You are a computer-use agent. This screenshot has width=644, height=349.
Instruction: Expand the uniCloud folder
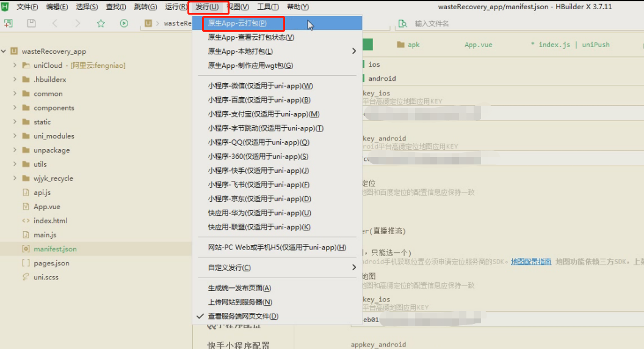tap(15, 65)
